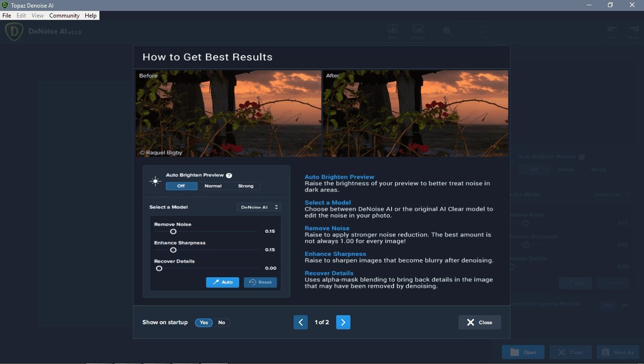This screenshot has width=644, height=364.
Task: Open the DeNoise AI model dropdown in dialog
Action: coord(259,207)
